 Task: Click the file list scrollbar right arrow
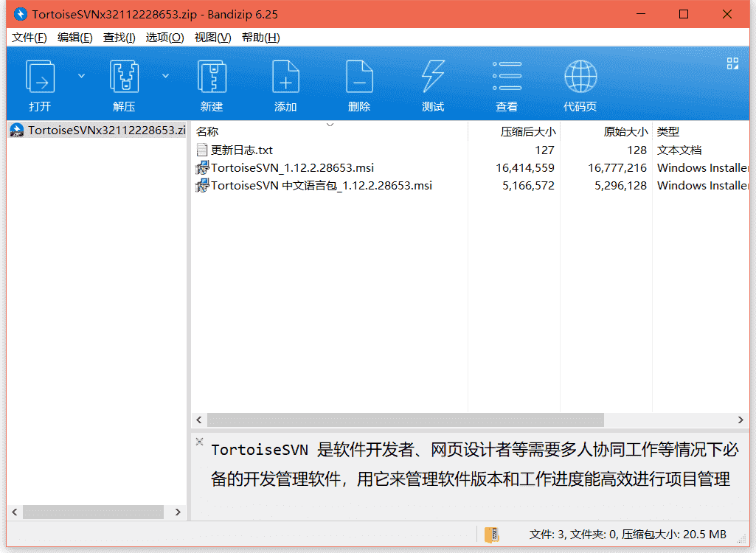click(741, 420)
